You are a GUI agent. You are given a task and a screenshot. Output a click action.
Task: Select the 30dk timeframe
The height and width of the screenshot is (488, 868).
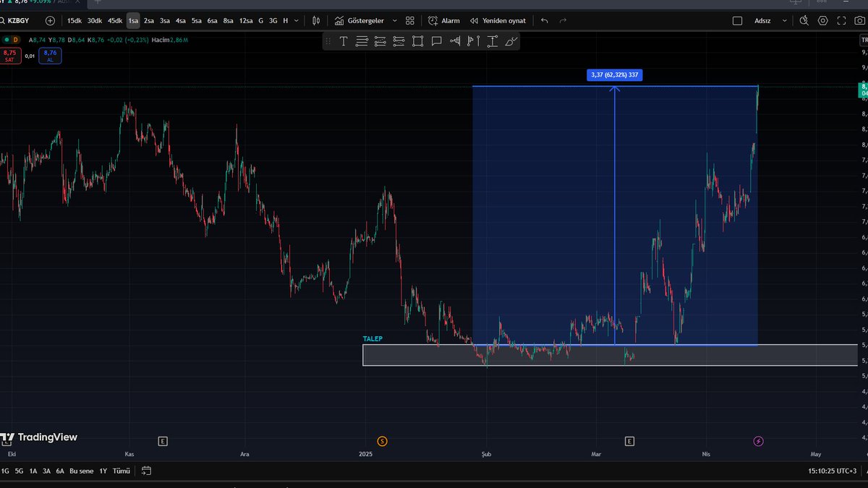[x=95, y=21]
